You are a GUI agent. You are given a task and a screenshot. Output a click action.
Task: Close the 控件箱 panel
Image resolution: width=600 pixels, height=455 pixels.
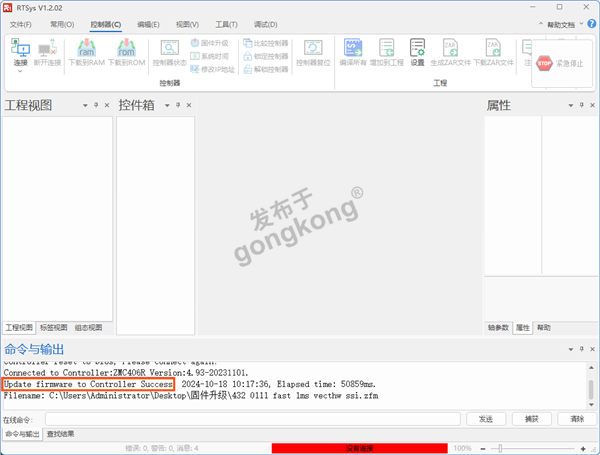point(189,105)
